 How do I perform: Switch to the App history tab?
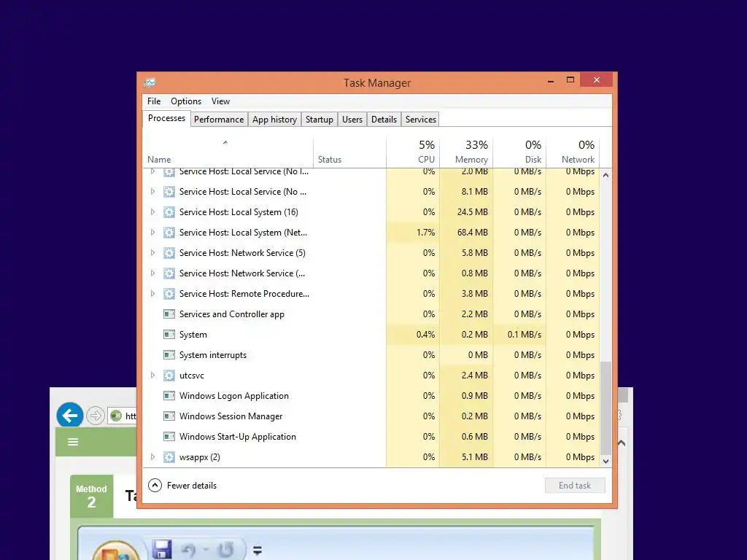click(274, 120)
